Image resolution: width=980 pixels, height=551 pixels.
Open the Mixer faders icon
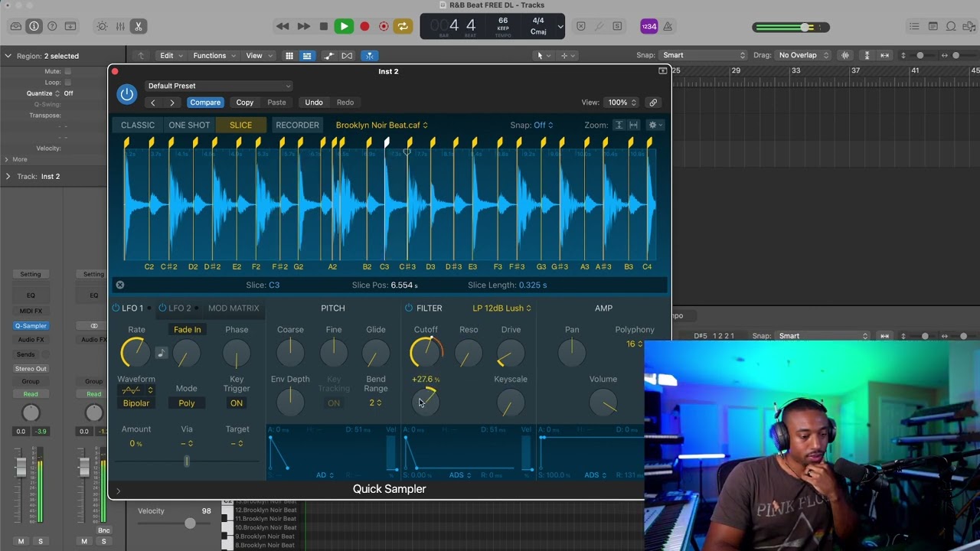(120, 26)
